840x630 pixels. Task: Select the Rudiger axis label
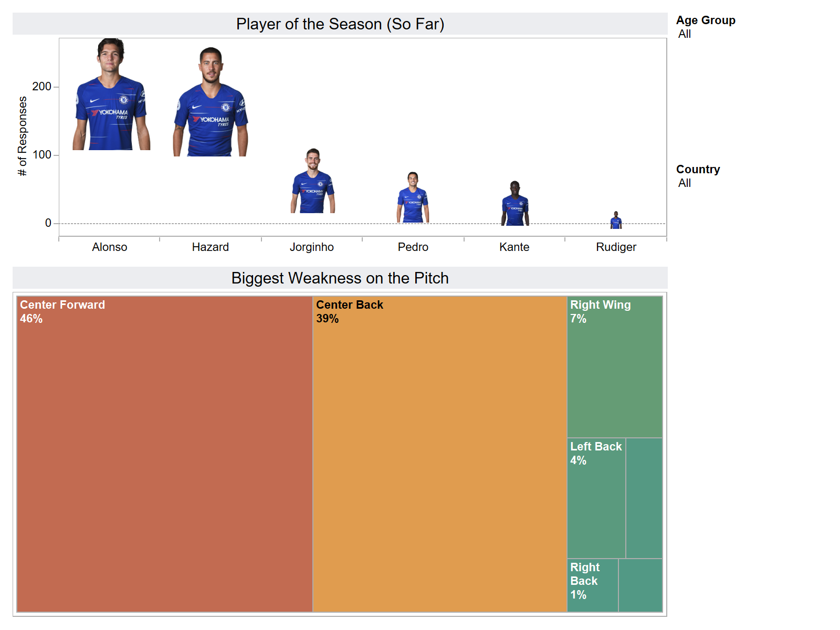coord(616,247)
